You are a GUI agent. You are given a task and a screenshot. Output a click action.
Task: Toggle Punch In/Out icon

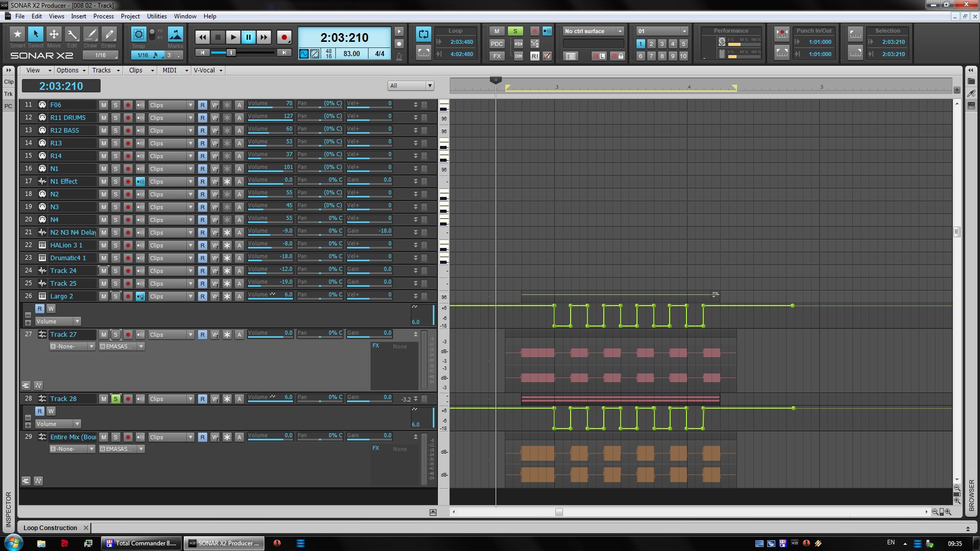point(782,34)
